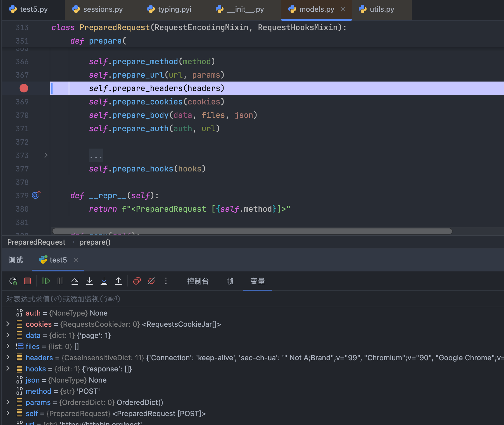Toggle Mute Breakpoints
504x425 pixels.
point(151,281)
